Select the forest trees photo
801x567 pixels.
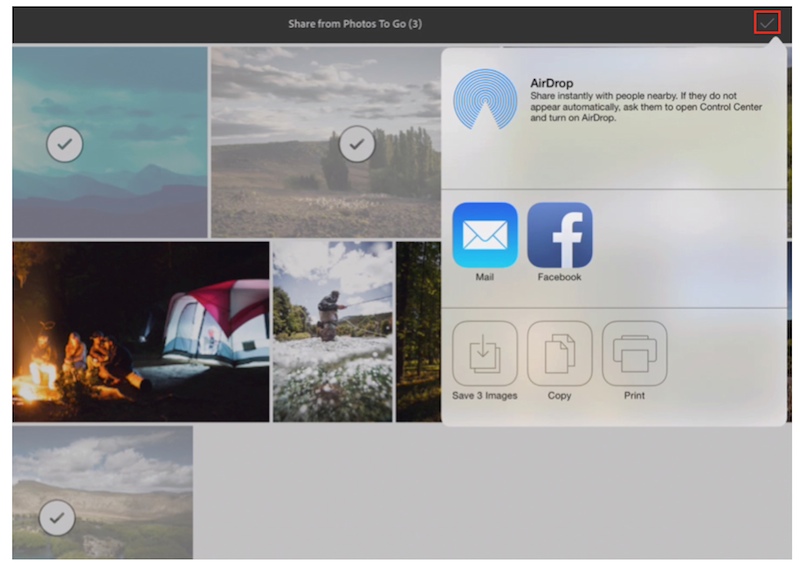pyautogui.click(x=418, y=332)
